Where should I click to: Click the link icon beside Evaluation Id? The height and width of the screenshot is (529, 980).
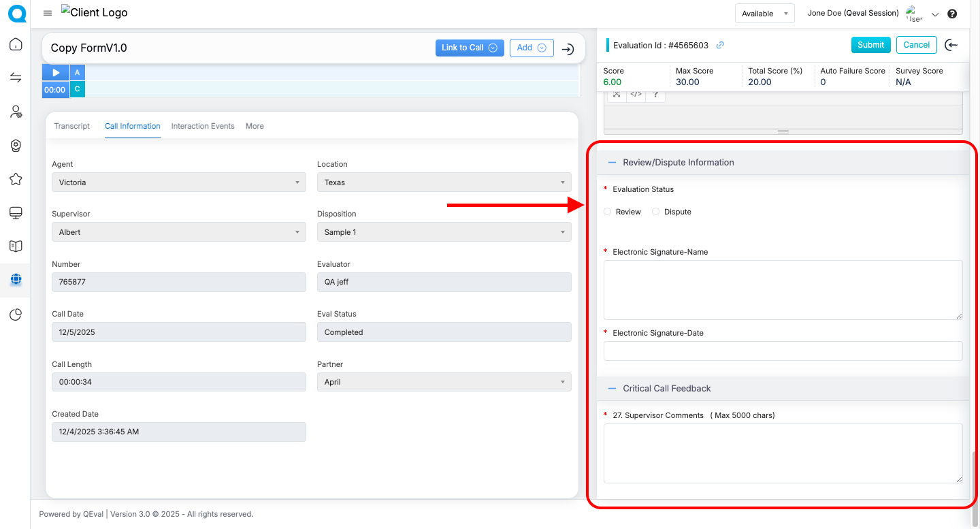tap(720, 46)
